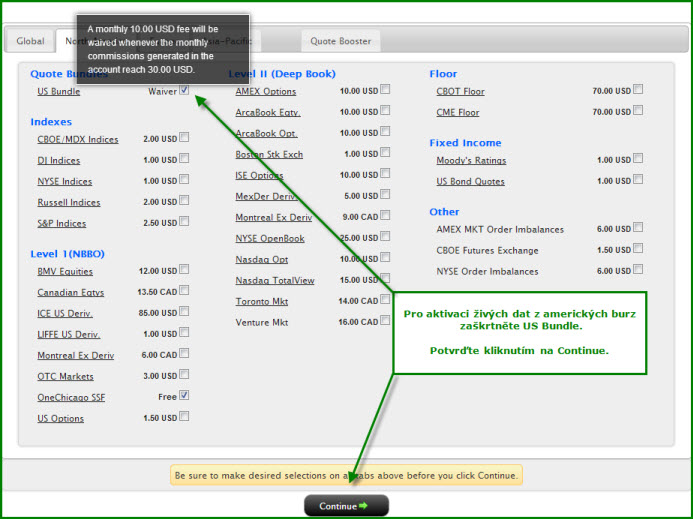Click the Fixed Income section heading

point(465,143)
